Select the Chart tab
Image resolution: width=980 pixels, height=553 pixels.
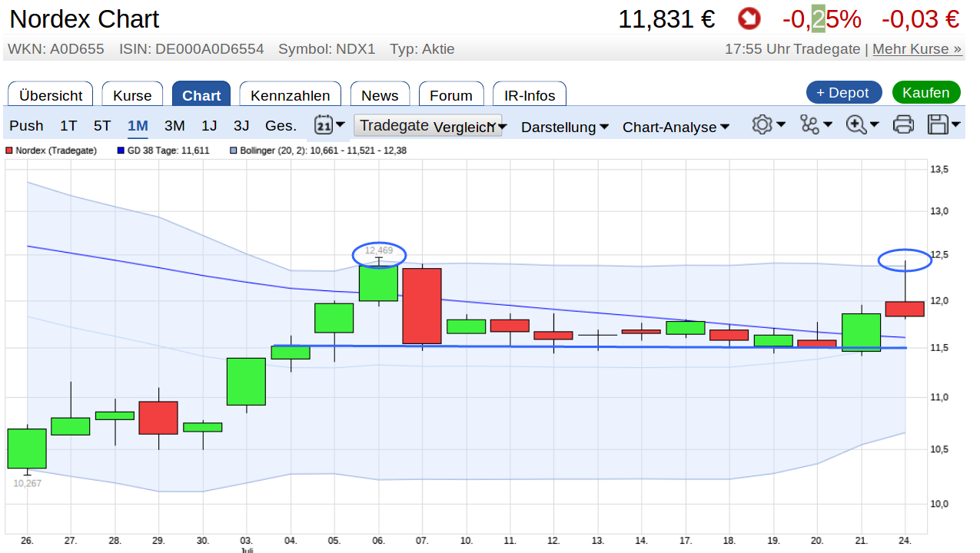201,94
